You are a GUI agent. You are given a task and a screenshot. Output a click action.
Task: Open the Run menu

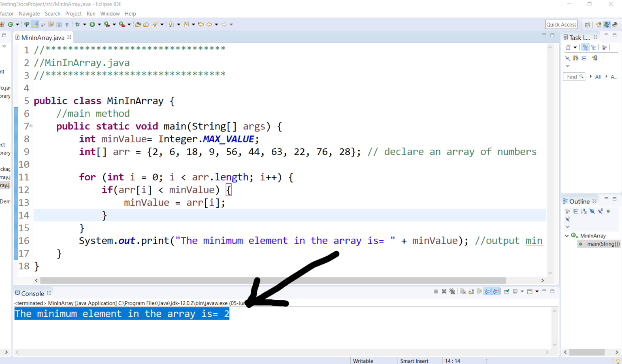click(91, 14)
